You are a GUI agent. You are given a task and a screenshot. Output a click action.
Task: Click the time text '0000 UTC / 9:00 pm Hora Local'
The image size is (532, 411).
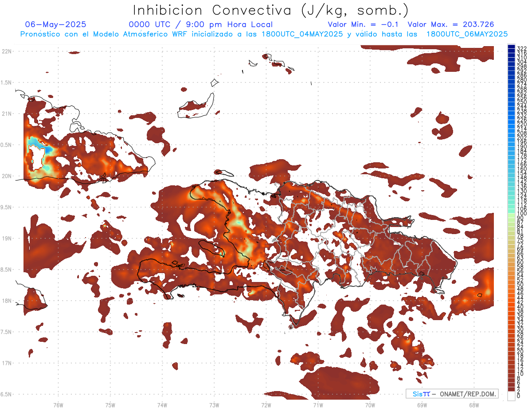201,24
